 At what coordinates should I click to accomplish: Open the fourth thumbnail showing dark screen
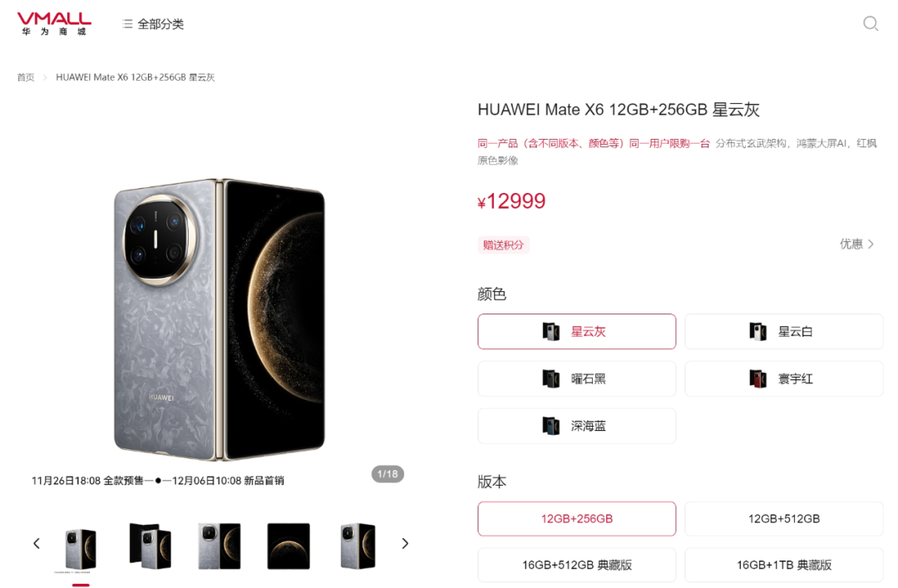point(289,546)
